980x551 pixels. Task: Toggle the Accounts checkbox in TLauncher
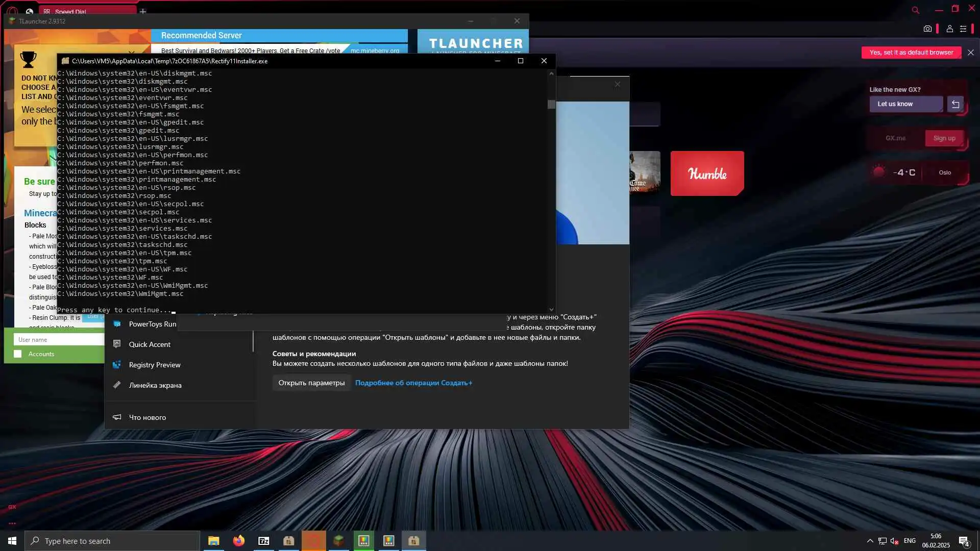click(x=18, y=354)
